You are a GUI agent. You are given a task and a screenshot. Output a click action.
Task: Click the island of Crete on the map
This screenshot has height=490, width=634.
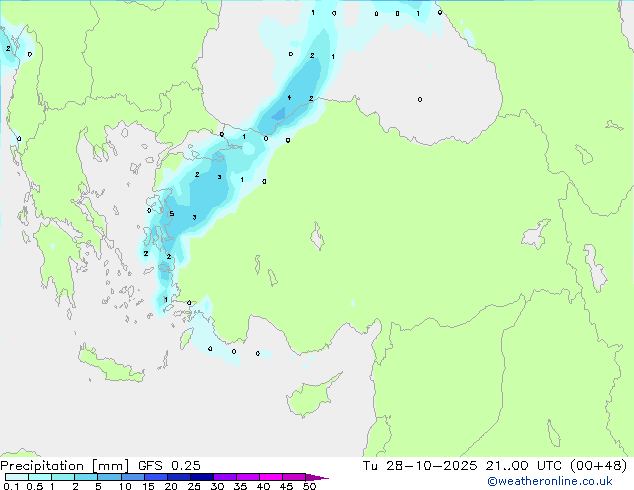pyautogui.click(x=110, y=365)
